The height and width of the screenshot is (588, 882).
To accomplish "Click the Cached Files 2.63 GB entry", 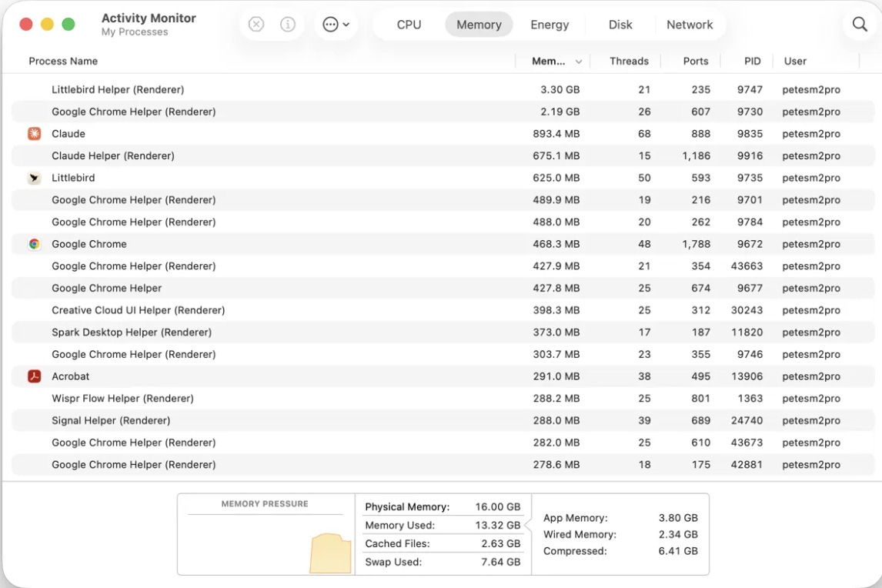I will (443, 543).
